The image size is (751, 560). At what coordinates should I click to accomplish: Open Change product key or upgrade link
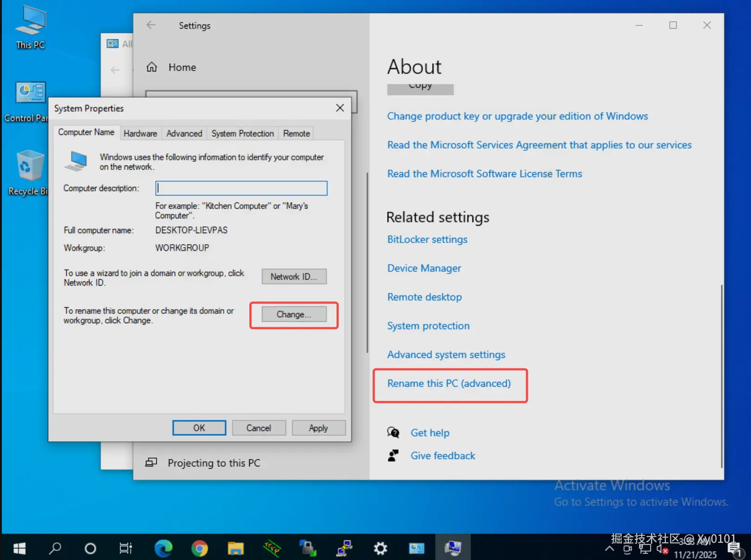(518, 116)
